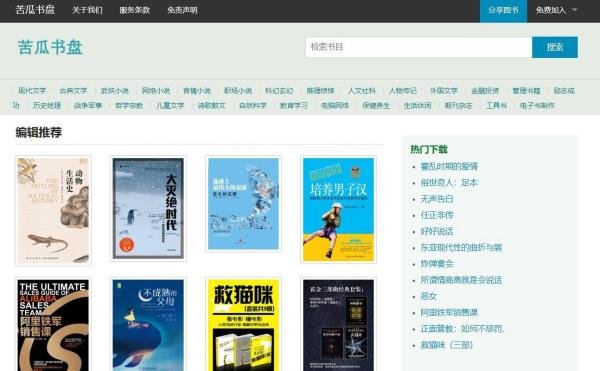
Task: Click the 搜索 search button
Action: click(555, 47)
